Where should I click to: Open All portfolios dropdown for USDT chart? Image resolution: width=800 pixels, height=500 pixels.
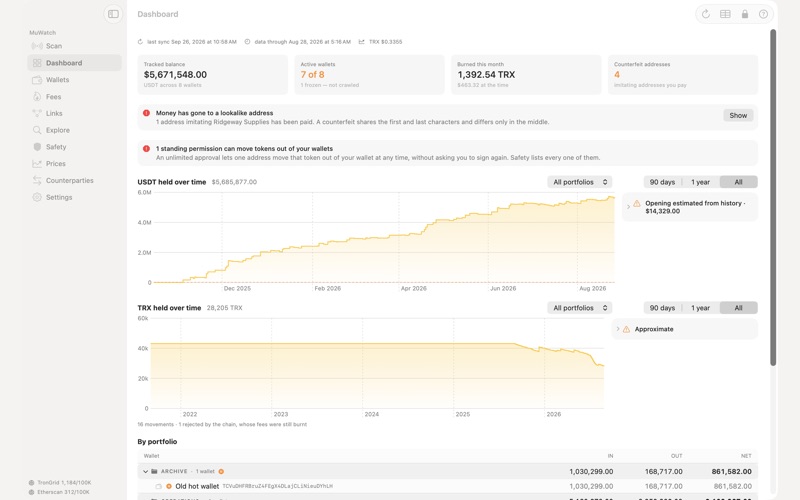(x=580, y=182)
